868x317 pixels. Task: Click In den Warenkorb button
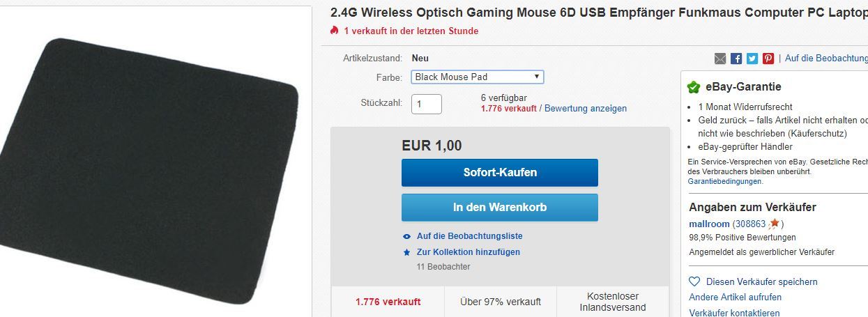tap(500, 208)
